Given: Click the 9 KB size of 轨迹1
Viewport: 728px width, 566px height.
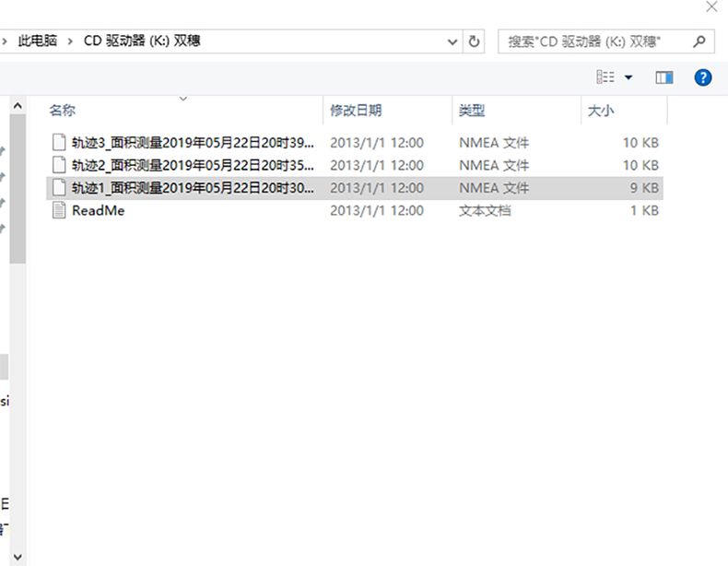Looking at the screenshot, I should [644, 188].
